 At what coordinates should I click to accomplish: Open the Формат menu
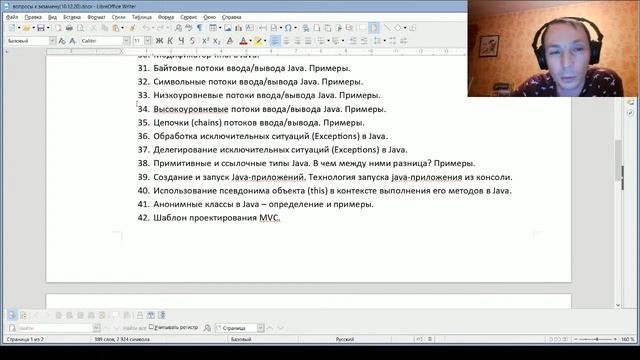(x=96, y=17)
